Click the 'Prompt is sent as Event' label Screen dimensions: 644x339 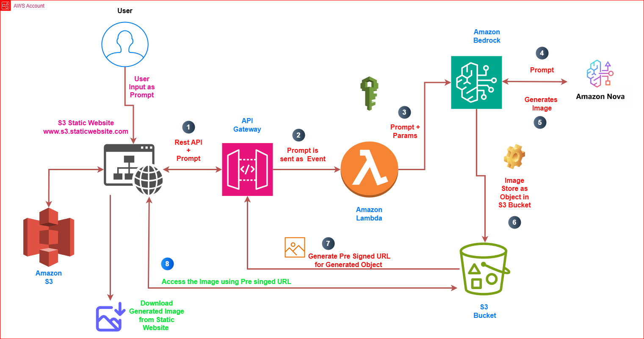point(303,154)
